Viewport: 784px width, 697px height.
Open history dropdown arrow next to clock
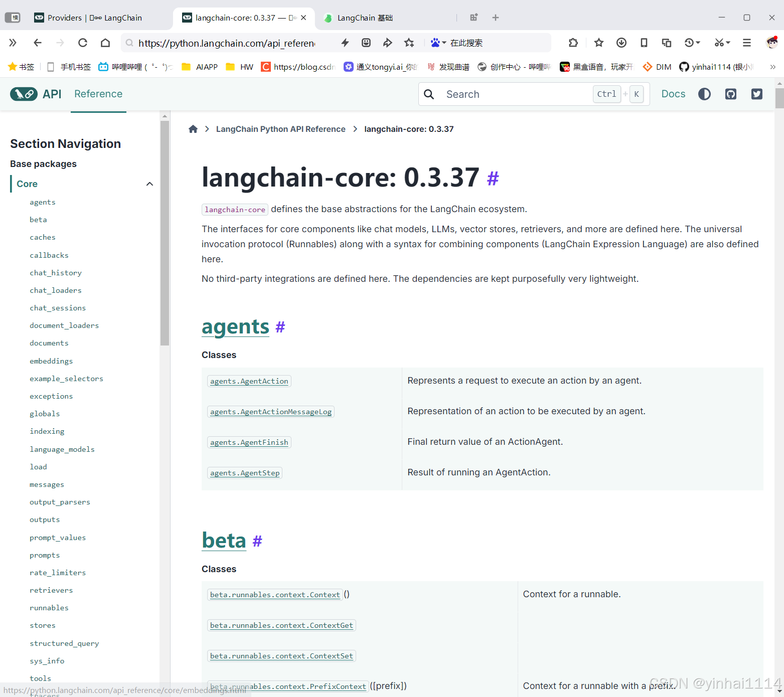point(698,43)
